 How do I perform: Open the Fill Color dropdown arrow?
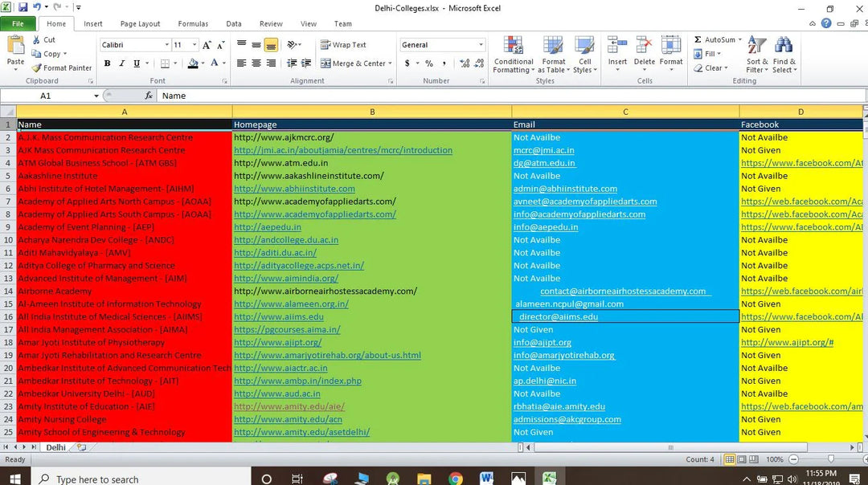(201, 63)
